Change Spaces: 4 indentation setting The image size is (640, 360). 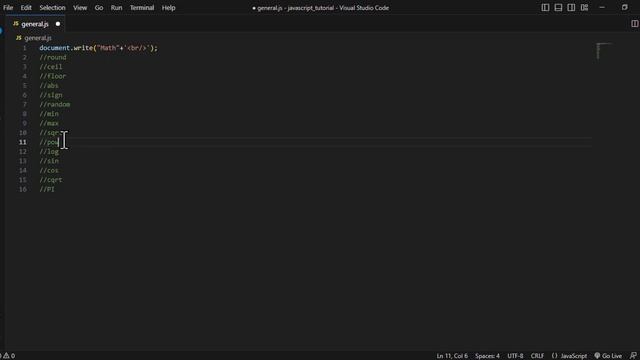(487, 356)
